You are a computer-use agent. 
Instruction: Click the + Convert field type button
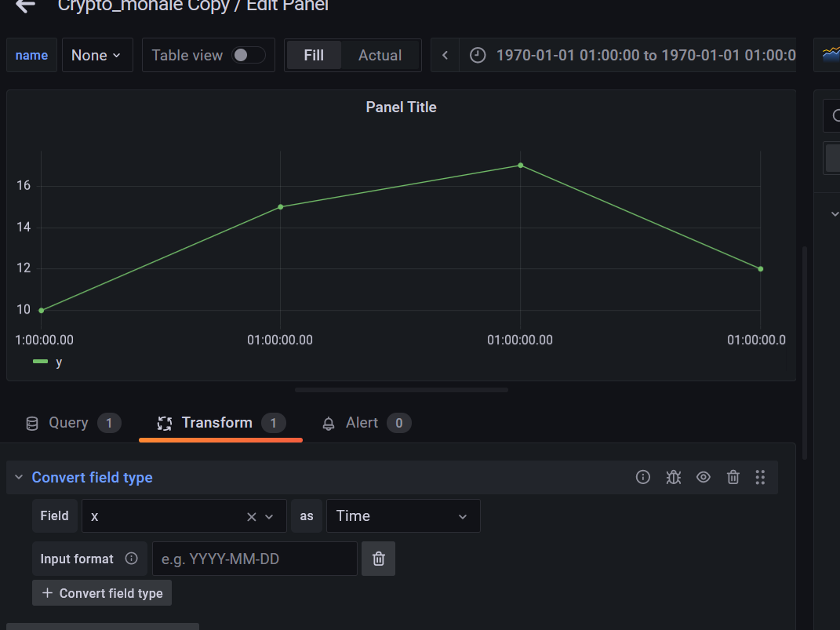(102, 593)
